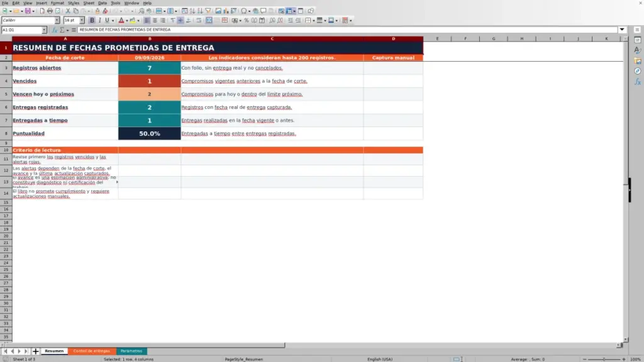644x362 pixels.
Task: Click the Insert Comment icon
Action: (x=264, y=11)
